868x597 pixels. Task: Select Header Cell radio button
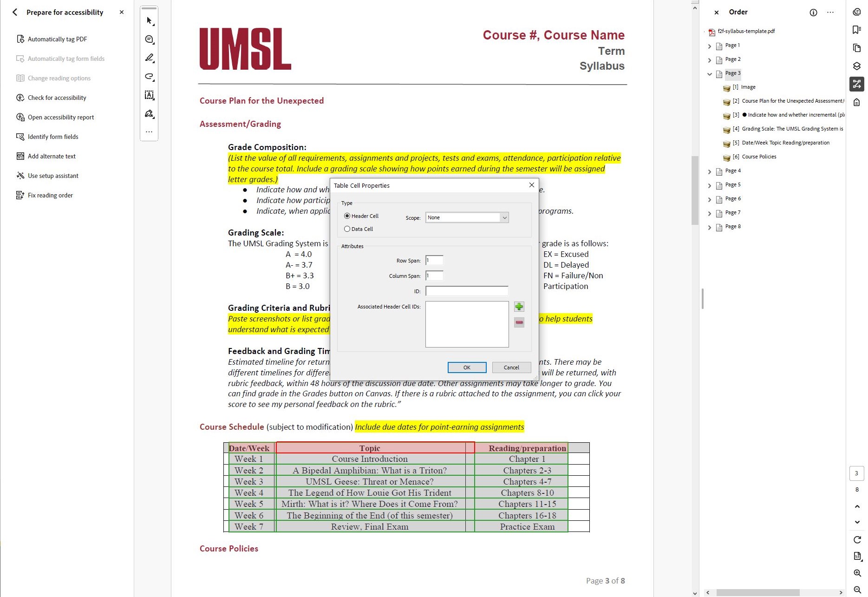tap(347, 216)
